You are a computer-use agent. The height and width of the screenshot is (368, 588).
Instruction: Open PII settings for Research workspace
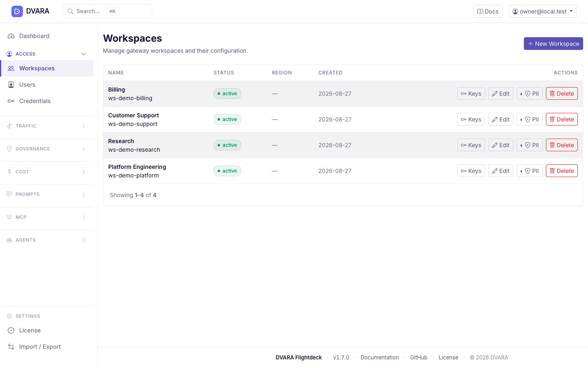(x=529, y=145)
